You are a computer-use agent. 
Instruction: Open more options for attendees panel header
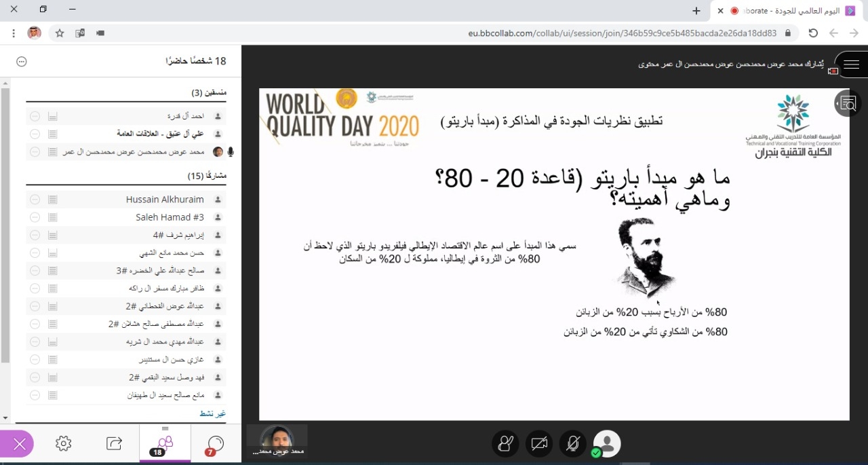point(21,61)
